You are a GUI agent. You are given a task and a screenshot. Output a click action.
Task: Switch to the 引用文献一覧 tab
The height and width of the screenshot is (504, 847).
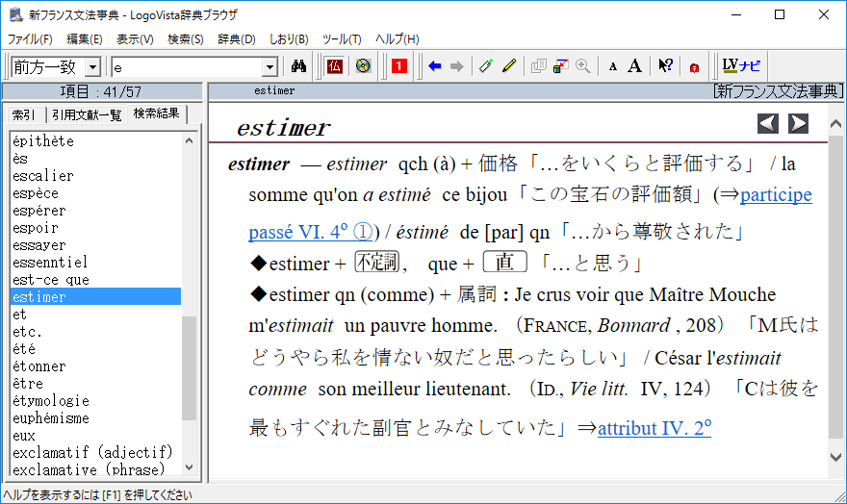click(x=87, y=114)
